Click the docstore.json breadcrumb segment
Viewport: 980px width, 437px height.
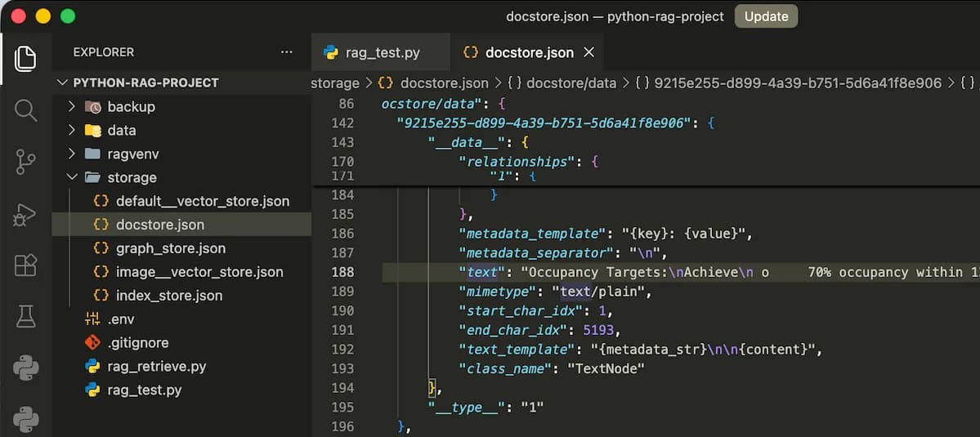click(x=445, y=83)
